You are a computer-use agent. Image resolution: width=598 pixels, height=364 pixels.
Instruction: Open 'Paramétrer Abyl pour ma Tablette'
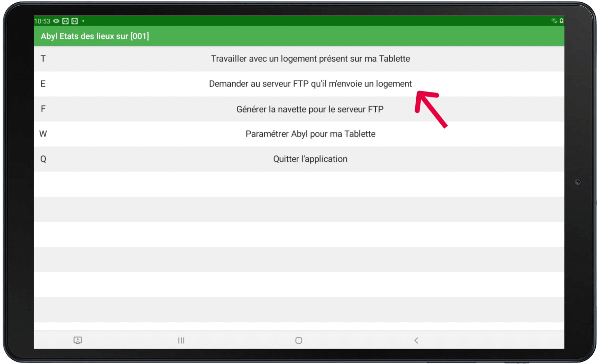pyautogui.click(x=310, y=134)
